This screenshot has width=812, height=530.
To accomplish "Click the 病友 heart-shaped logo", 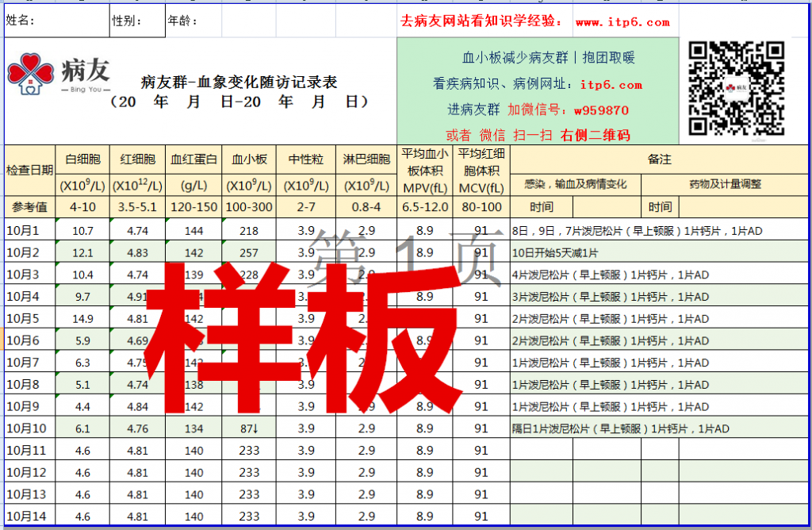I will pos(30,73).
